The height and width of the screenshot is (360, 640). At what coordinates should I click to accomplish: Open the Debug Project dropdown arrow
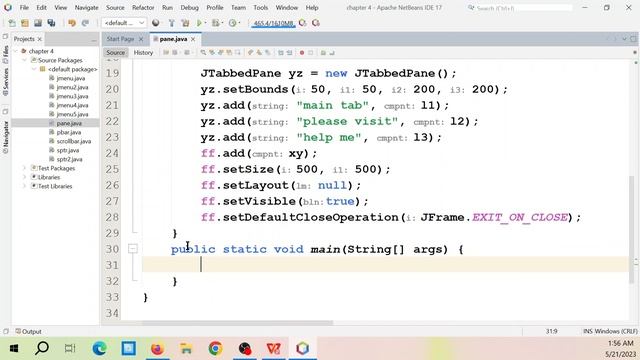[x=222, y=23]
